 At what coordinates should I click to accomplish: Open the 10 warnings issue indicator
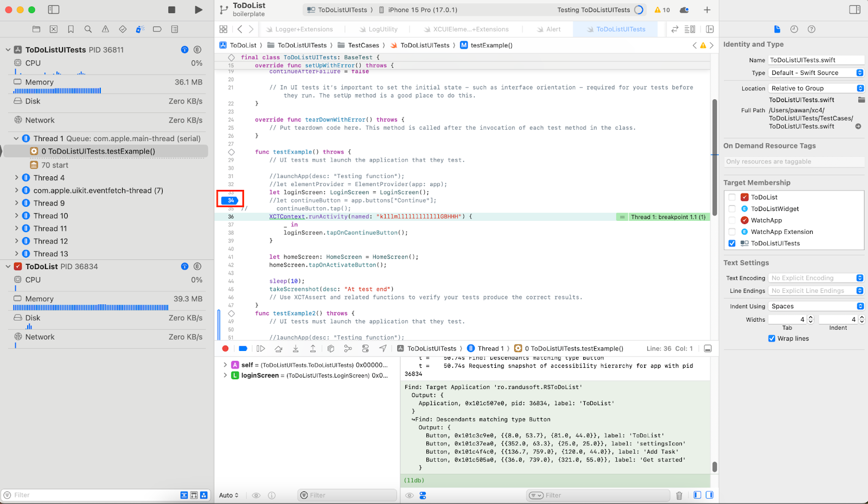point(662,10)
